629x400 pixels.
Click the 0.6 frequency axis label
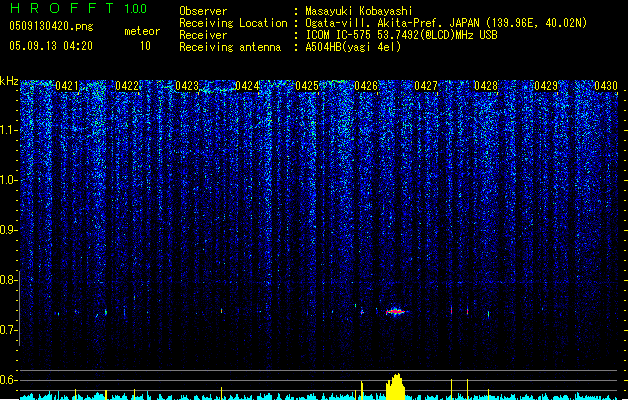pos(7,380)
